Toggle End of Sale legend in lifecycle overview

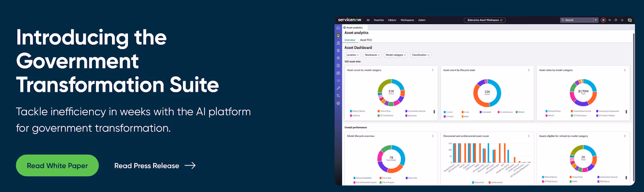tap(386, 178)
